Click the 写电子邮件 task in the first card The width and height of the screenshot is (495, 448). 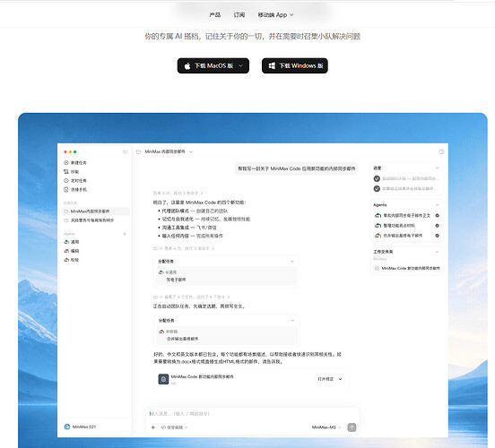tap(176, 280)
